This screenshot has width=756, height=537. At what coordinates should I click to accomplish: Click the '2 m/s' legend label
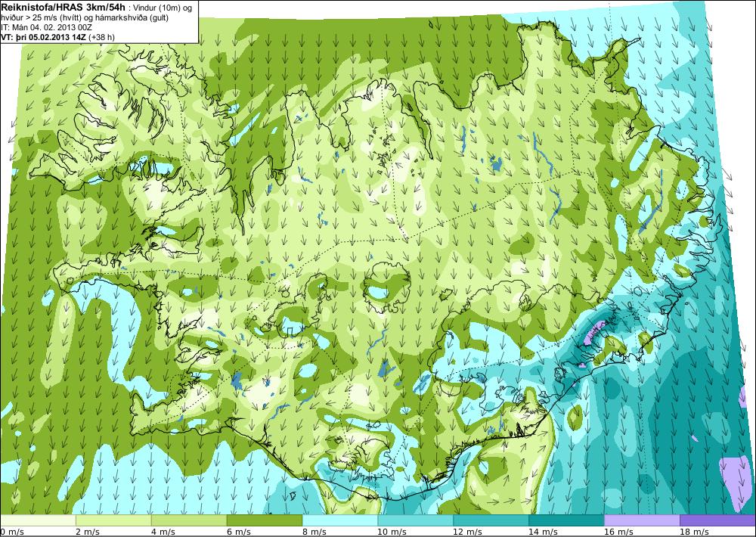pos(88,532)
